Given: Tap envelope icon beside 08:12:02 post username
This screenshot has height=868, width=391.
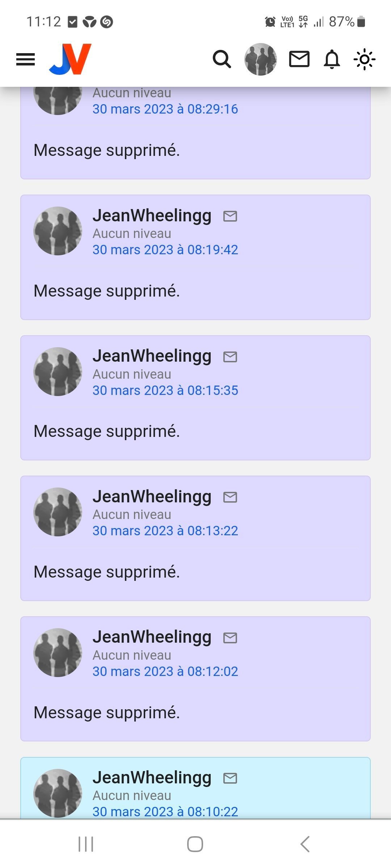Looking at the screenshot, I should pos(230,638).
